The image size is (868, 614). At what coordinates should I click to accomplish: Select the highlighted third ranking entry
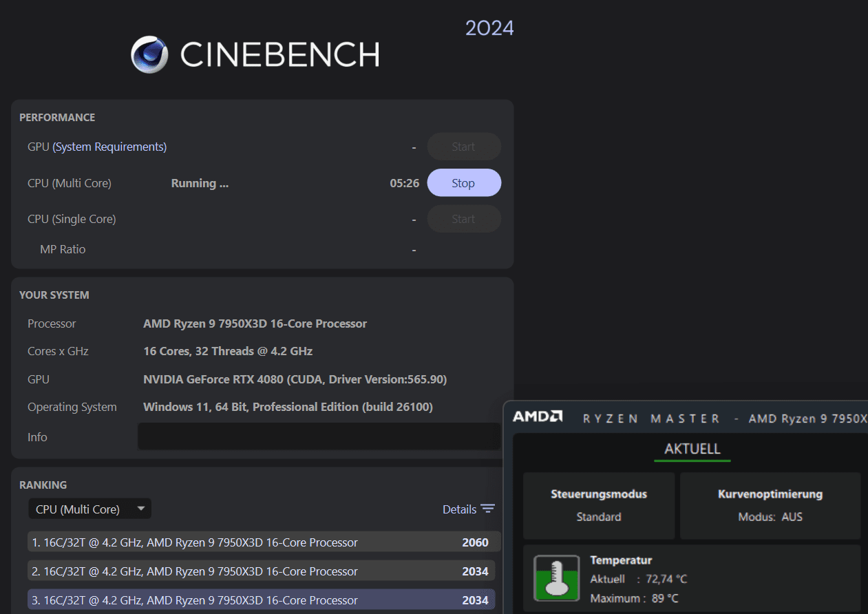(x=262, y=600)
